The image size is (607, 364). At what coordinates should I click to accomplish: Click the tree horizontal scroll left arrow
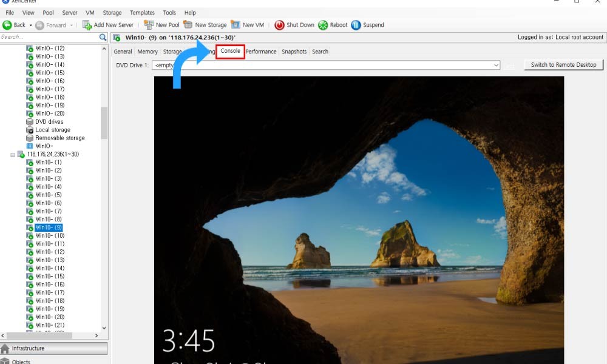pyautogui.click(x=3, y=335)
